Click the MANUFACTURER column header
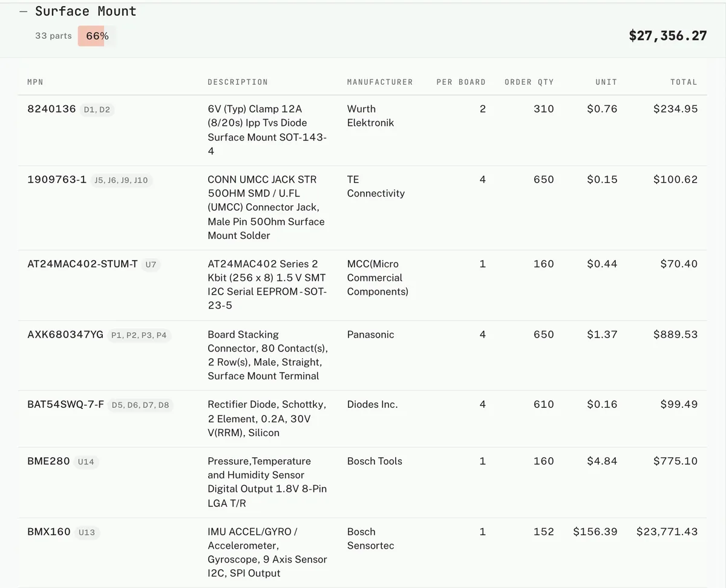 pos(380,82)
